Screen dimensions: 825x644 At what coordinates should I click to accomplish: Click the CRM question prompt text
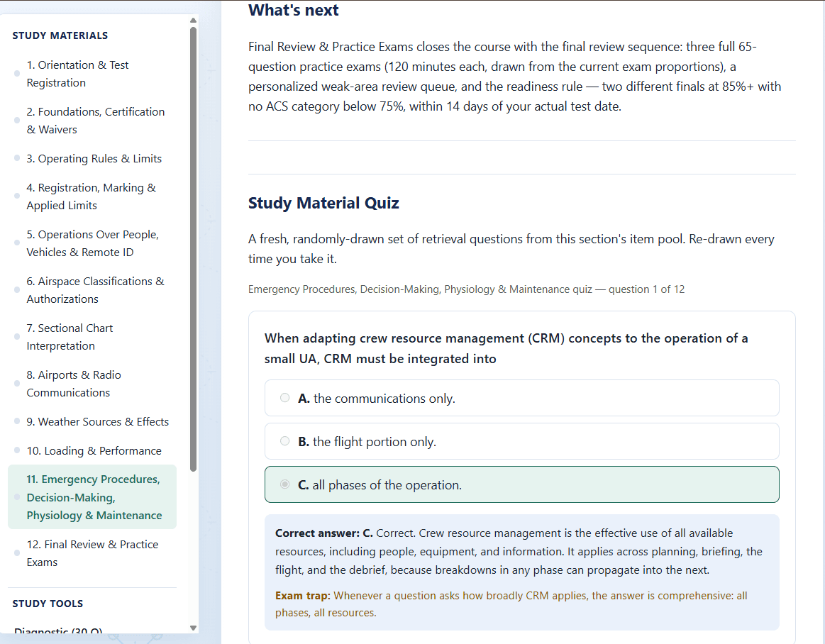(x=506, y=348)
